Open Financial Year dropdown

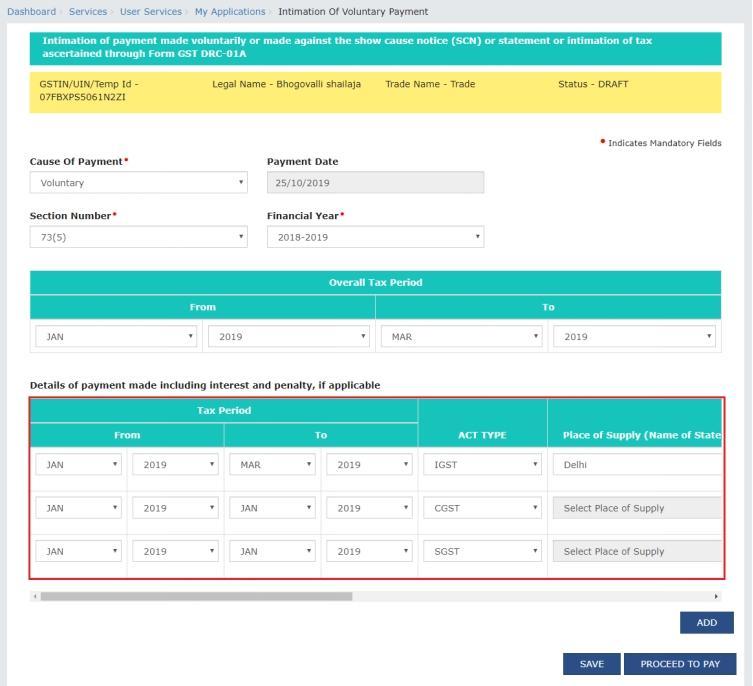click(x=376, y=237)
